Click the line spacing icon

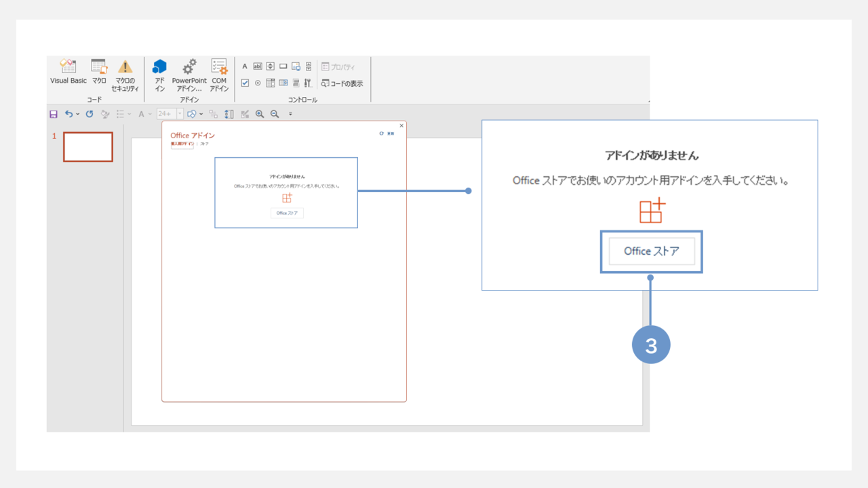229,115
